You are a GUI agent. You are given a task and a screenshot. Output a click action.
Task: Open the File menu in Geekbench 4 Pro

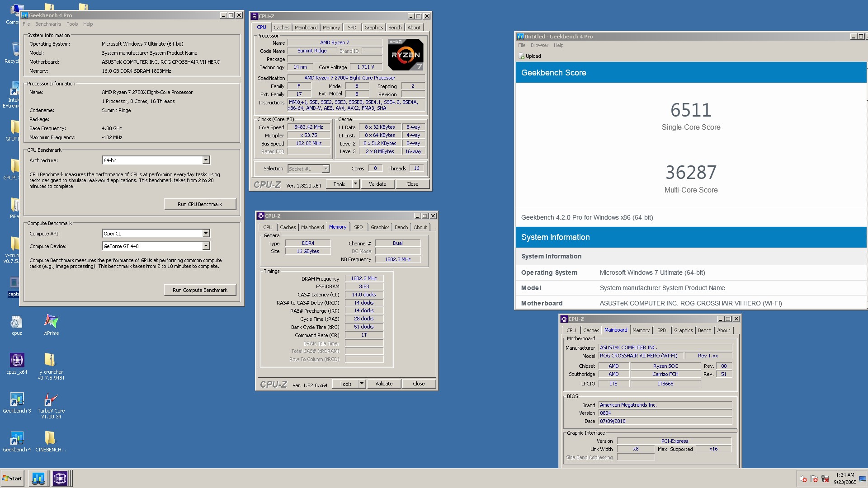pos(26,24)
